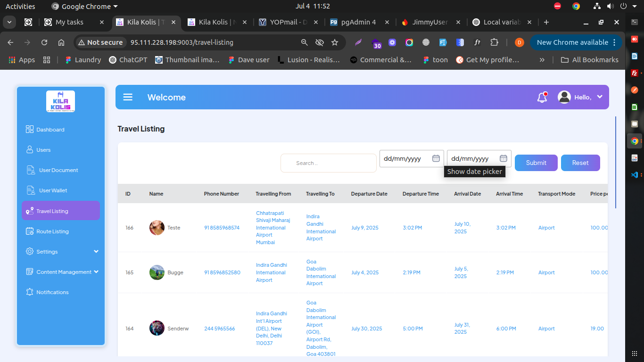
Task: Click the zoom magnifier icon in address bar
Action: point(305,42)
